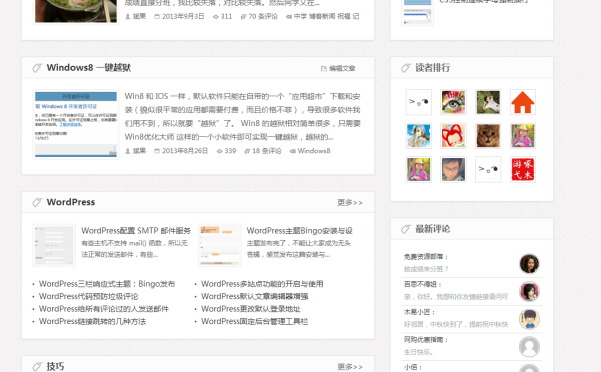Open WordPress多站点功能的开启与使用 link

pyautogui.click(x=262, y=284)
